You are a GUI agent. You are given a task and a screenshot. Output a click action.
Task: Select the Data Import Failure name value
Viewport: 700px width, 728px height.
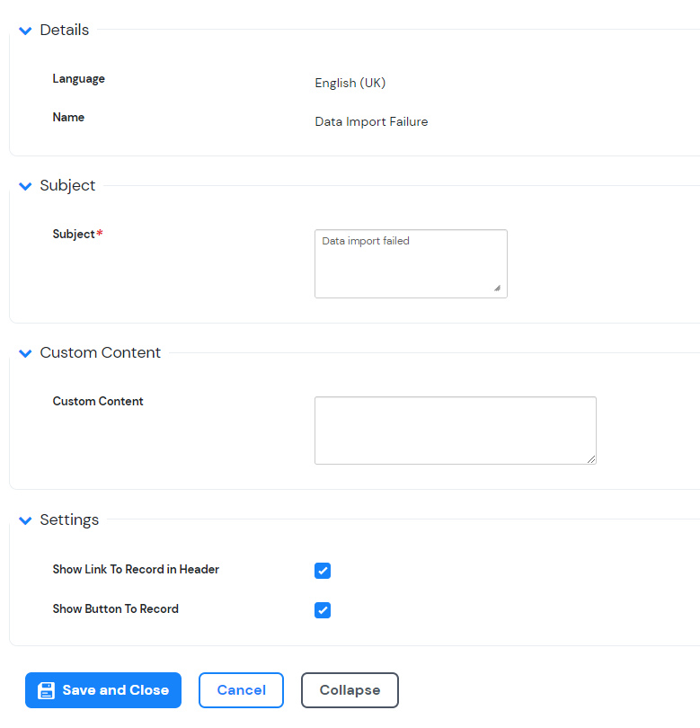pyautogui.click(x=371, y=122)
